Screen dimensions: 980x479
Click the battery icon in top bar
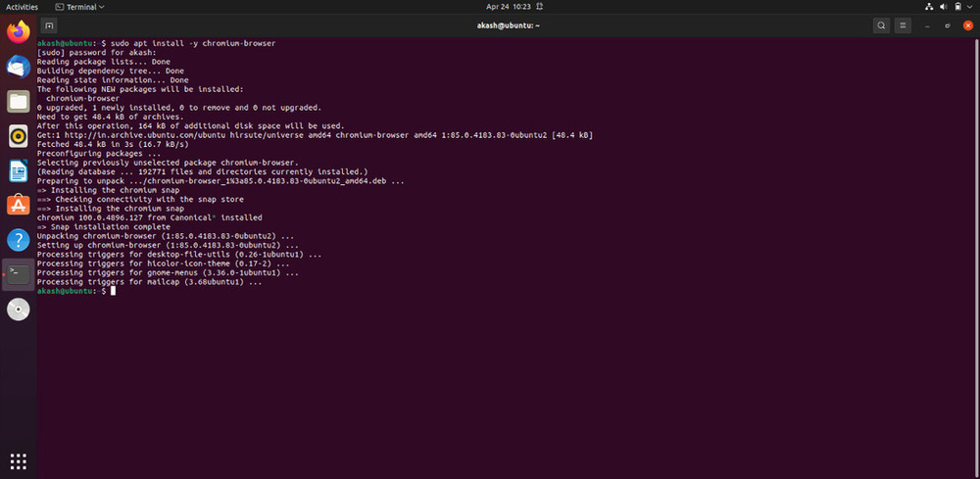point(958,7)
